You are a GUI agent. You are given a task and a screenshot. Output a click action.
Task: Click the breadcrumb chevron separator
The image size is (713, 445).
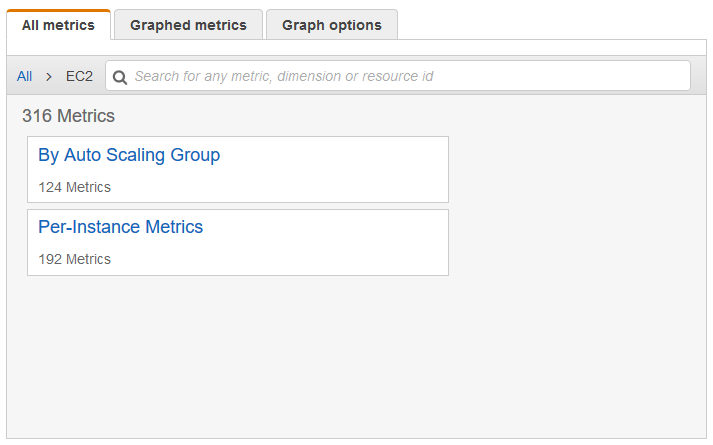(49, 76)
